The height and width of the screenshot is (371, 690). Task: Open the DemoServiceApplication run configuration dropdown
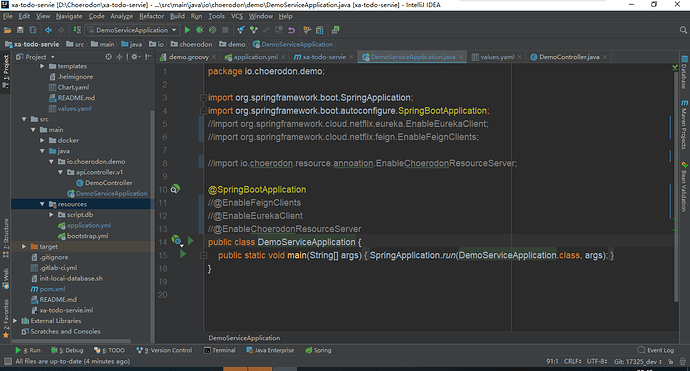(132, 30)
